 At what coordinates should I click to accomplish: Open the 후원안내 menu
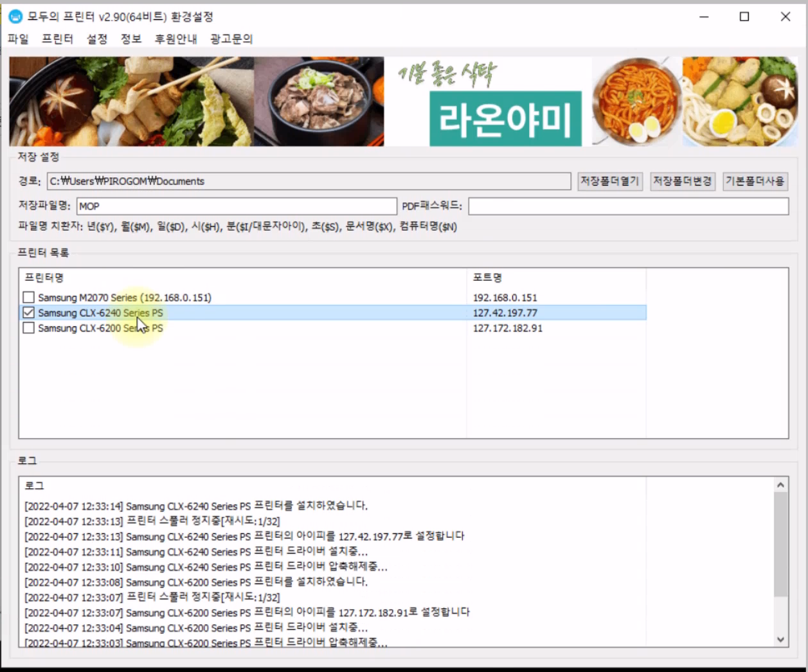(175, 39)
